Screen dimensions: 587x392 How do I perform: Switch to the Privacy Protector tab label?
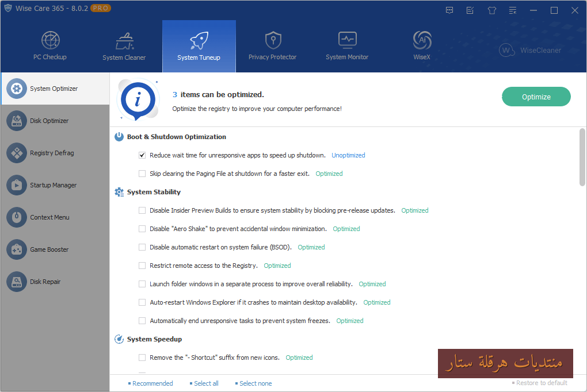click(273, 57)
